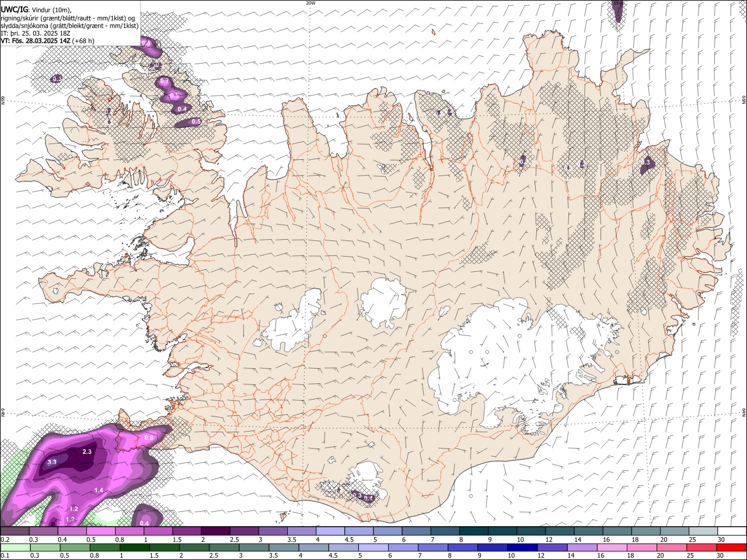Click the 'VT: Fös. 28.03.2025 14Z' valid time
747x560 pixels.
pyautogui.click(x=36, y=41)
